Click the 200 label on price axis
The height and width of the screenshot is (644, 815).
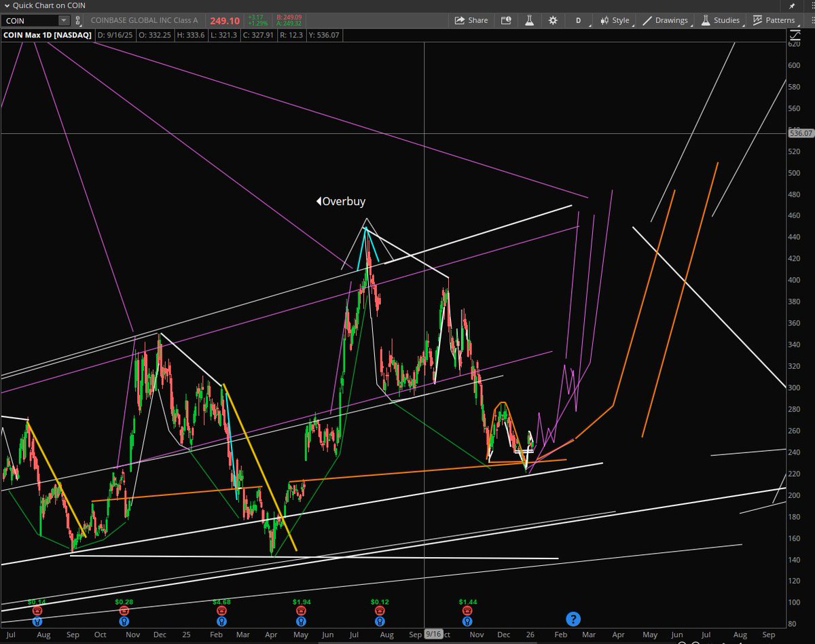(x=794, y=495)
